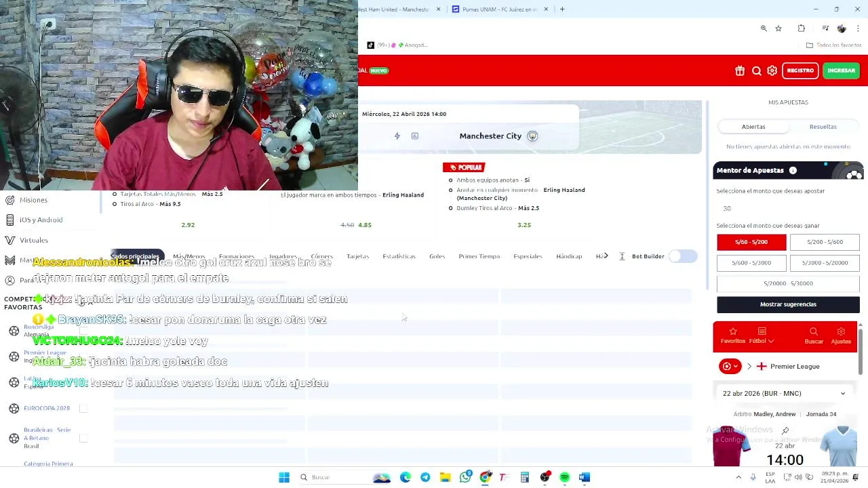Open Word from taskbar

[585, 478]
